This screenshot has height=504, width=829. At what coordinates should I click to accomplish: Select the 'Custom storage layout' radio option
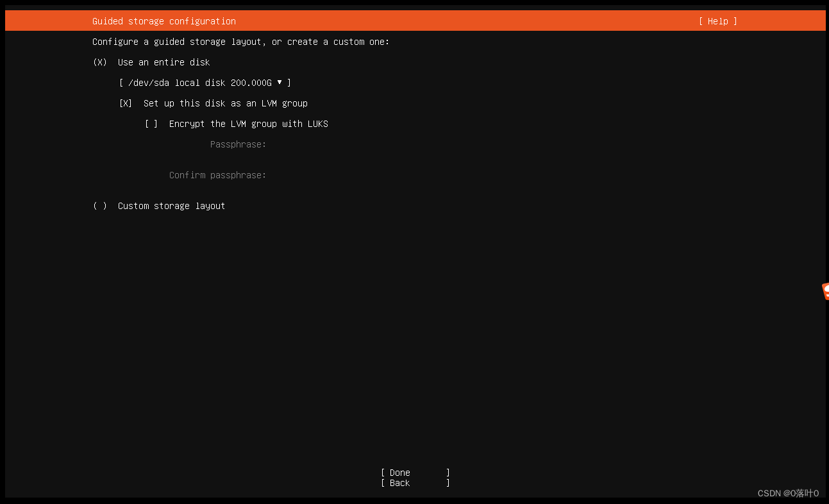(100, 206)
